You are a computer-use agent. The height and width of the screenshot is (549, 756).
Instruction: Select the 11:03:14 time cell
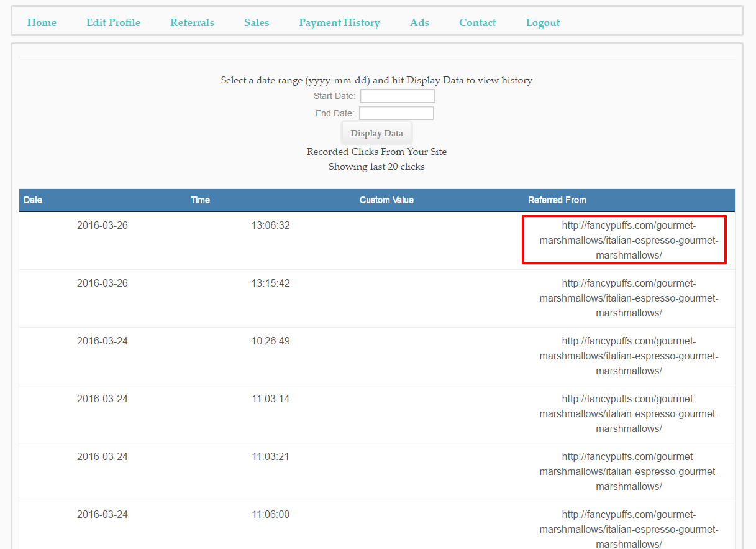[270, 399]
